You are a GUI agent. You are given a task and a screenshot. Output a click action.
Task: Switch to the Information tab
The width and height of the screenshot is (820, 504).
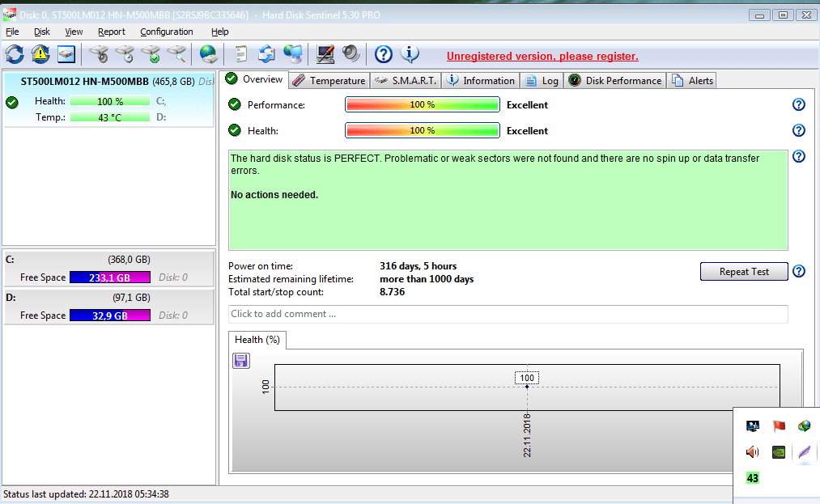(x=481, y=81)
